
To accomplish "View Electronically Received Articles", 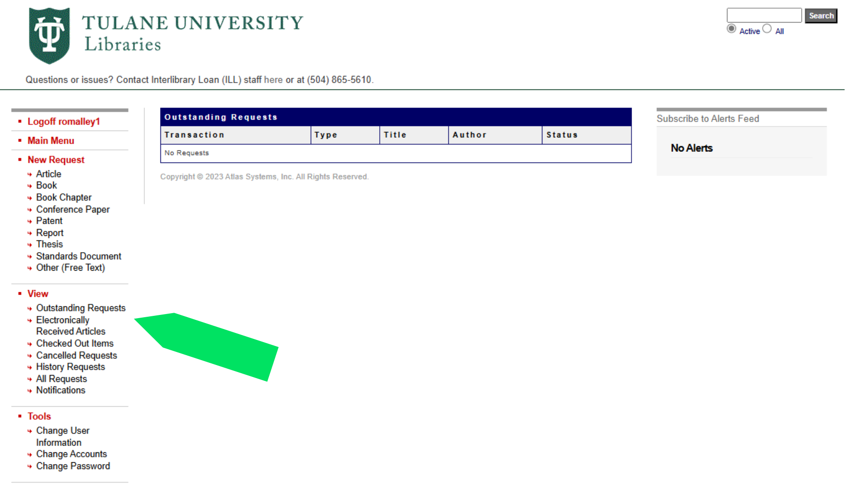I will pos(71,325).
